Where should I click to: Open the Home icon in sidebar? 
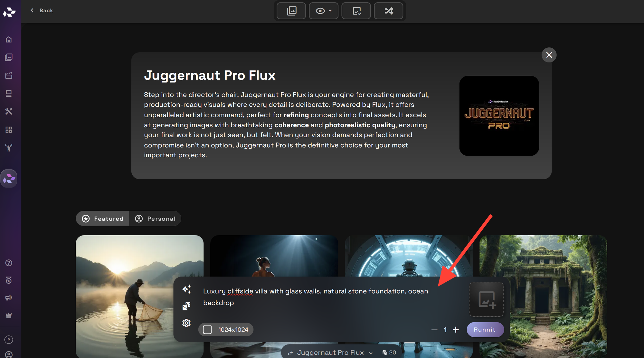pyautogui.click(x=9, y=39)
